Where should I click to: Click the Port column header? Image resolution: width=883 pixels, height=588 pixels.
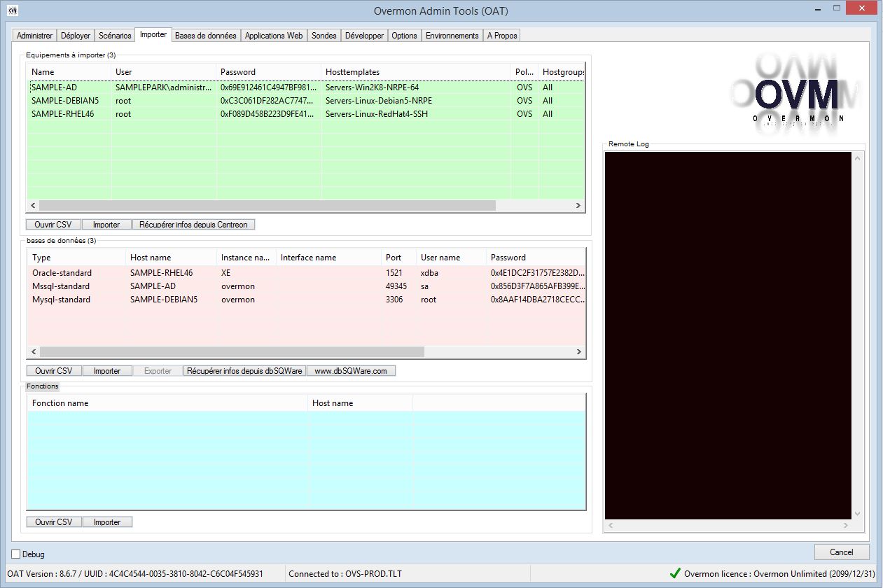tap(399, 258)
